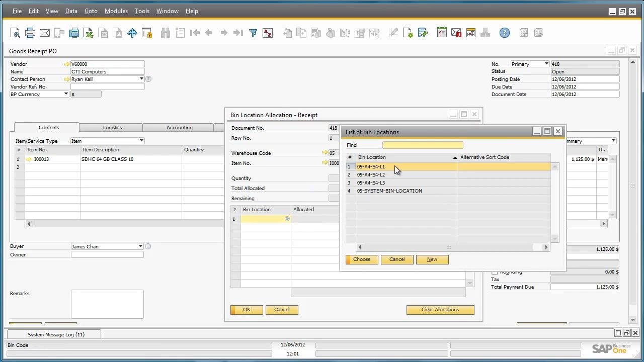This screenshot has width=644, height=362.
Task: Click the Sort A-Z toolbar icon
Action: click(x=268, y=33)
